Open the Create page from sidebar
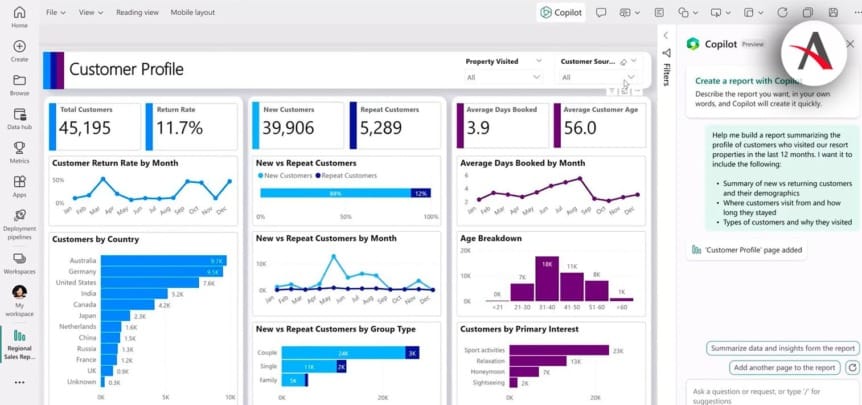Screen dimensions: 862x405 (19, 51)
